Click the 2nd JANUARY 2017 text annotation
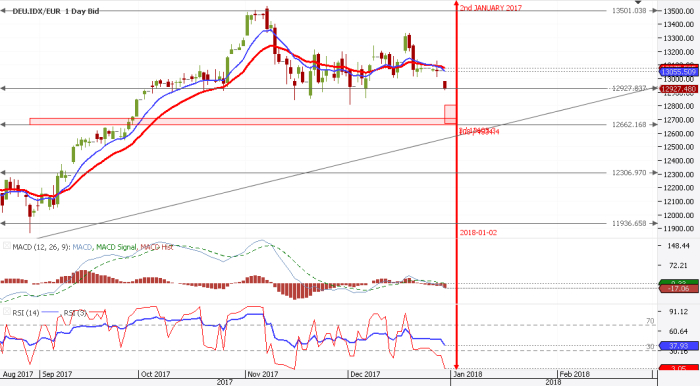 [491, 8]
